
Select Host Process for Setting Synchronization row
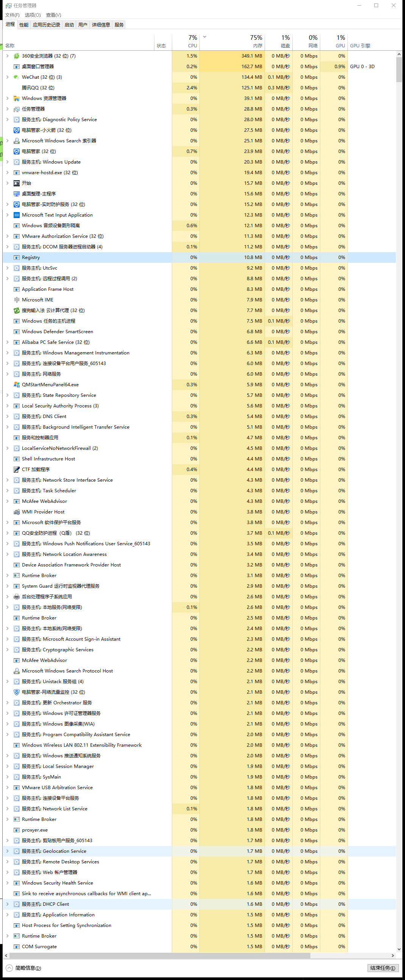click(199, 925)
